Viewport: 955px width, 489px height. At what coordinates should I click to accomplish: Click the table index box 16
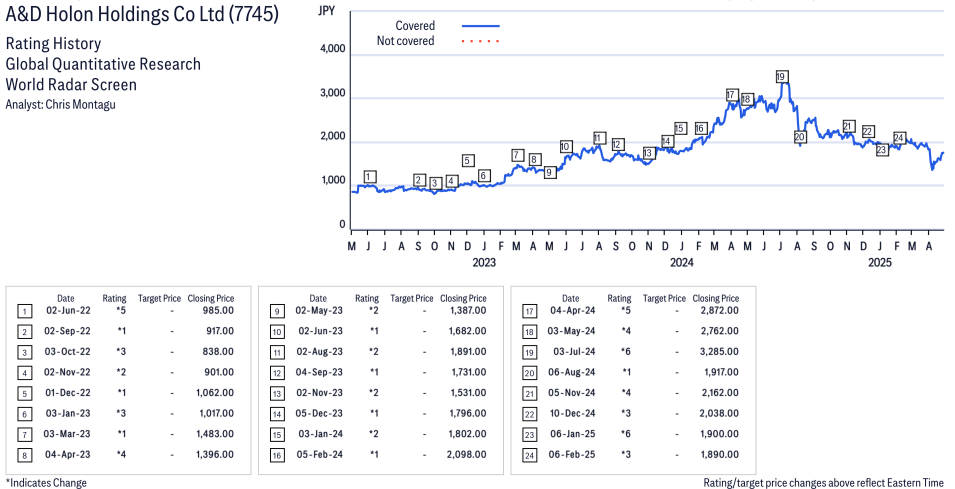277,456
